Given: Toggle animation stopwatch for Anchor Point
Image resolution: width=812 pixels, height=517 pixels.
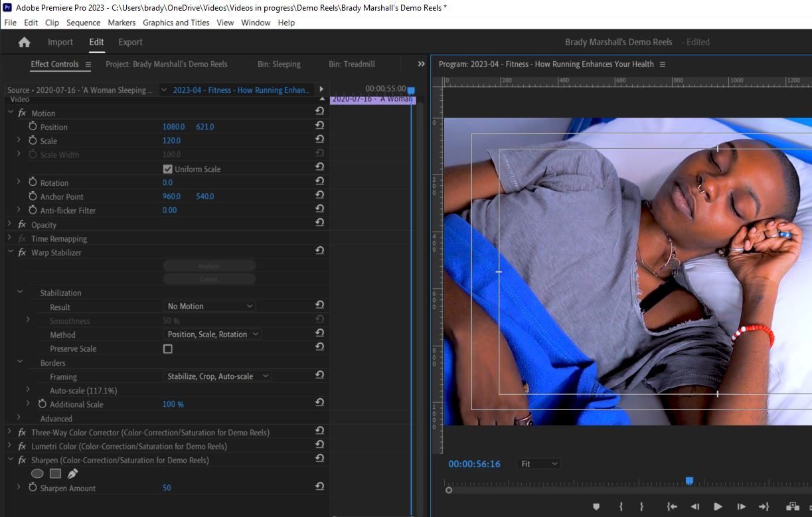Looking at the screenshot, I should [x=33, y=196].
